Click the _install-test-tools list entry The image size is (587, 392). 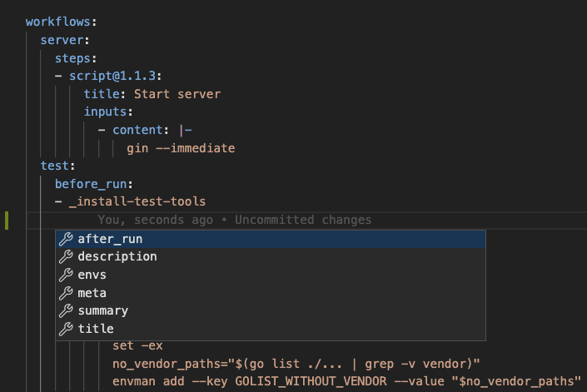(x=137, y=202)
